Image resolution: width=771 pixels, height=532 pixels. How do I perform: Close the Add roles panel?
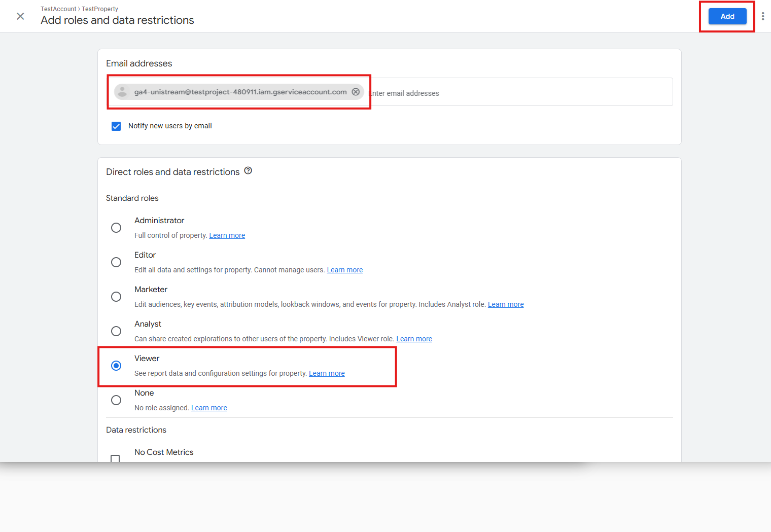20,16
